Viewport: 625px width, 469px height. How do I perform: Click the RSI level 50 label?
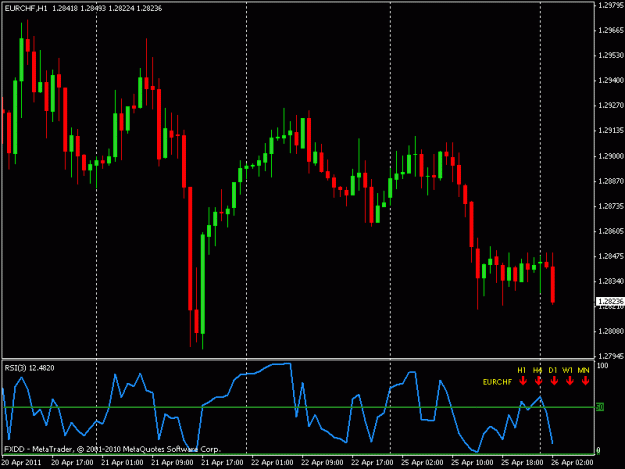[x=600, y=407]
